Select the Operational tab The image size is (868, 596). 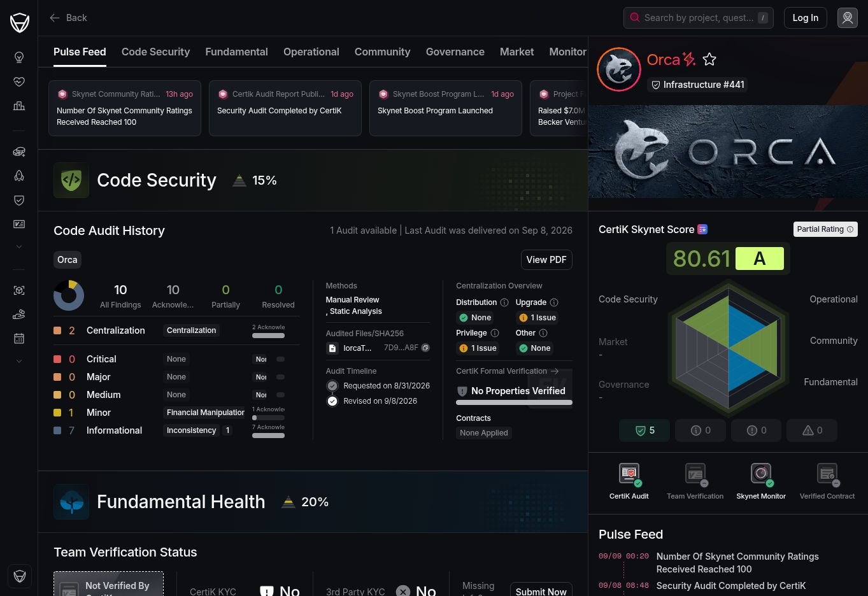tap(311, 52)
